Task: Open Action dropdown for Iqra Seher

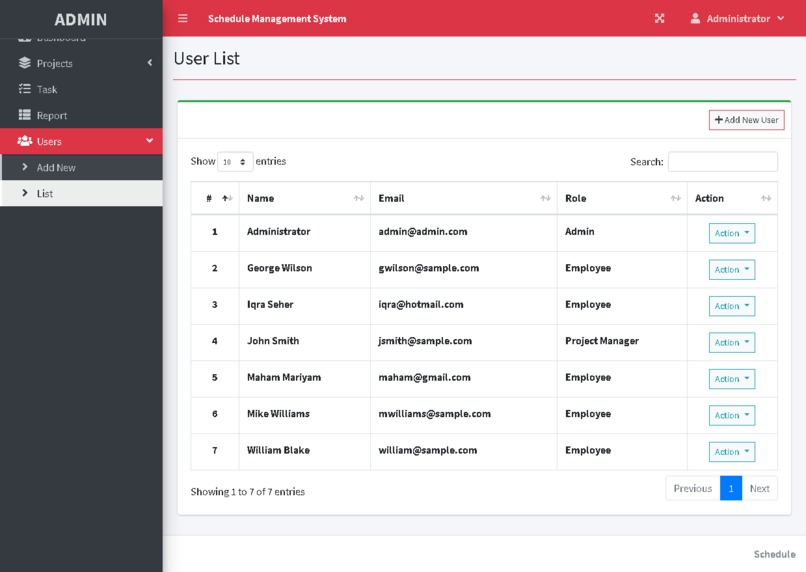Action: coord(731,306)
